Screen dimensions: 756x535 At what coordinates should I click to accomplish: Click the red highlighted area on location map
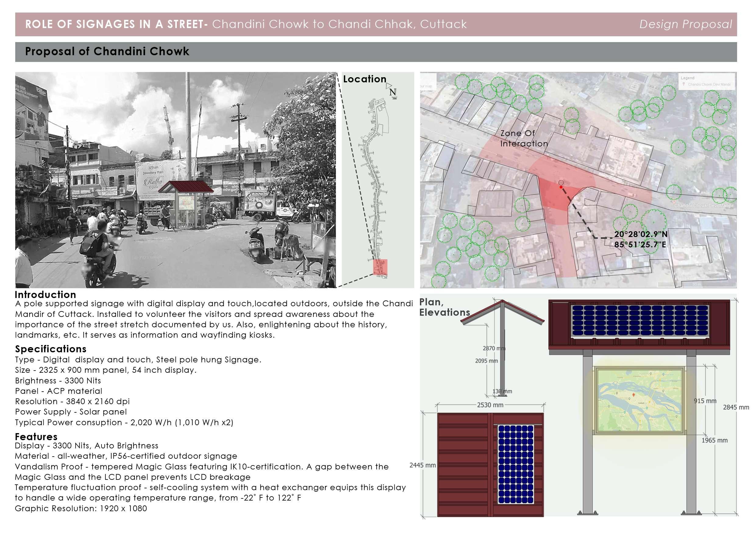[380, 267]
